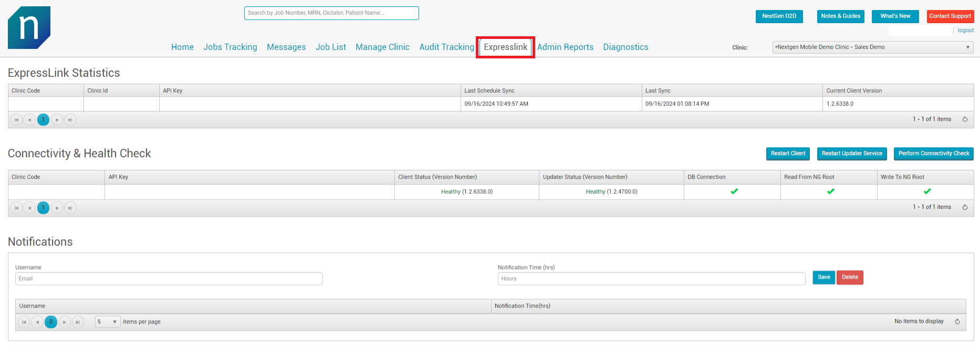Image resolution: width=980 pixels, height=356 pixels.
Task: Open the Jobs Tracking tab
Action: pos(230,47)
